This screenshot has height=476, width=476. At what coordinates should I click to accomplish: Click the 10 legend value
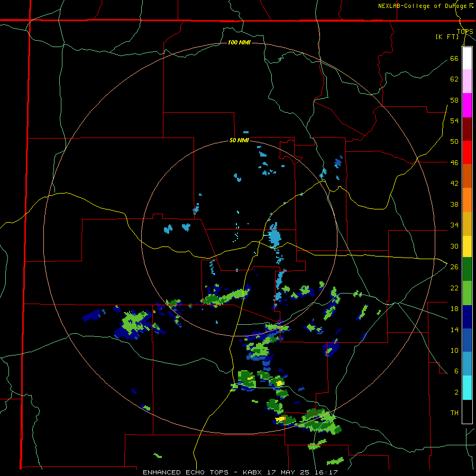[x=454, y=350]
